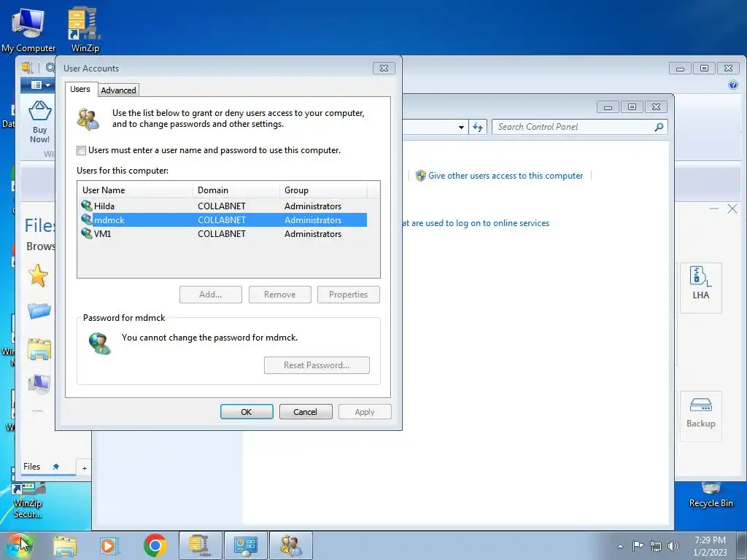This screenshot has width=747, height=560.
Task: Click the yellow star favorites icon in WinZip
Action: click(38, 275)
